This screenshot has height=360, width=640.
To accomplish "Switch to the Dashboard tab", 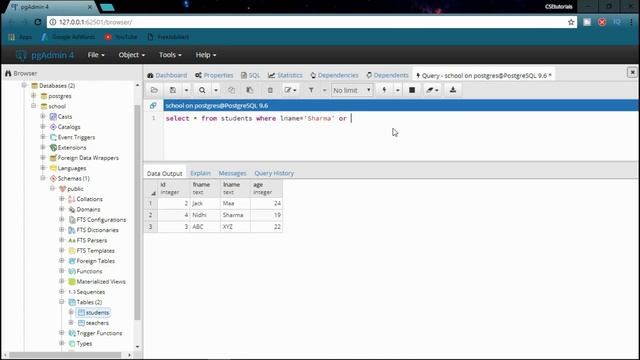I will [x=167, y=76].
